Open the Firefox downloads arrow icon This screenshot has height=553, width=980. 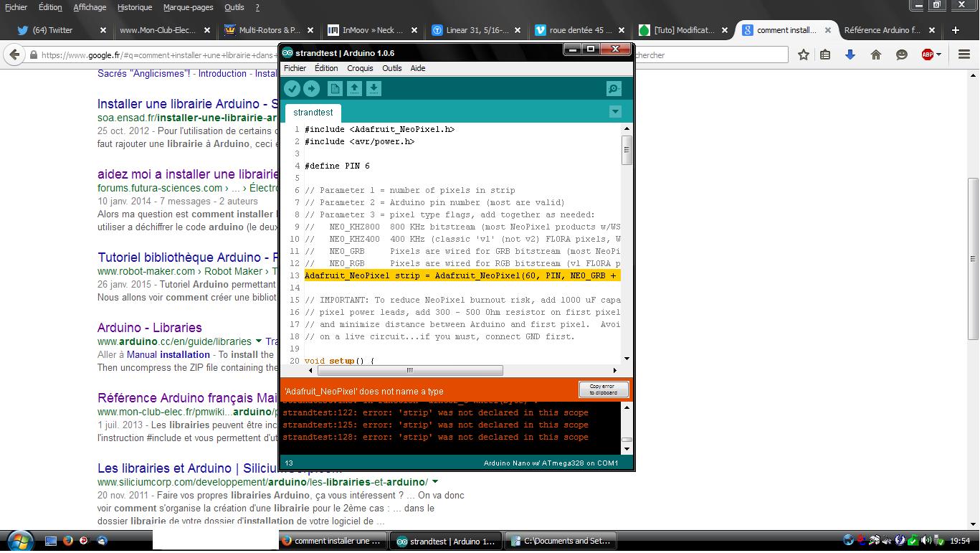(850, 55)
